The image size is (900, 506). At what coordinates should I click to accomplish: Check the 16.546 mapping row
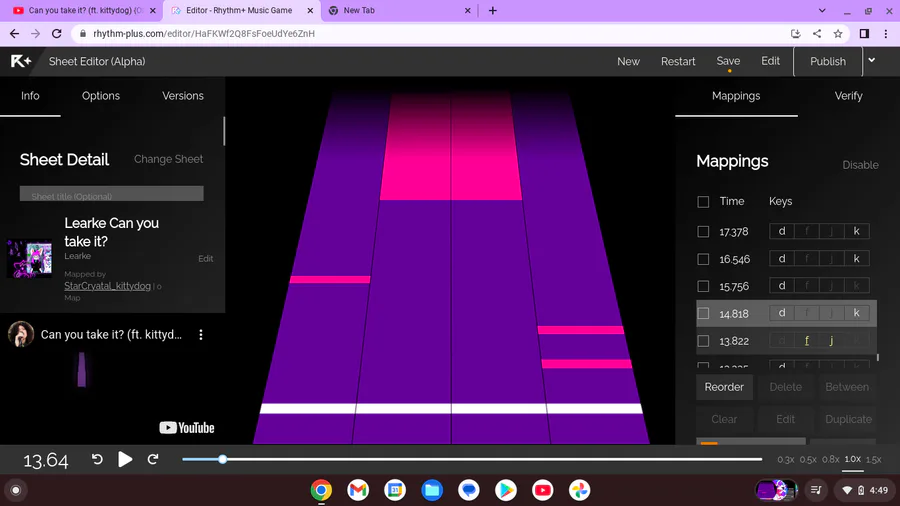(x=703, y=259)
